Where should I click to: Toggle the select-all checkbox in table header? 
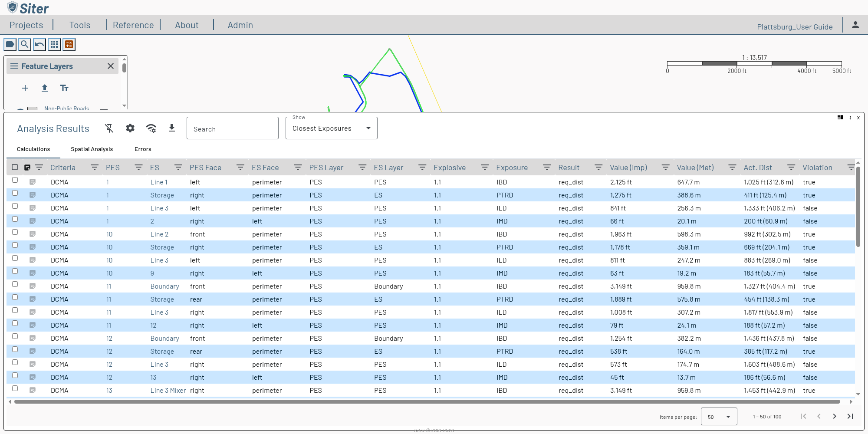(15, 167)
